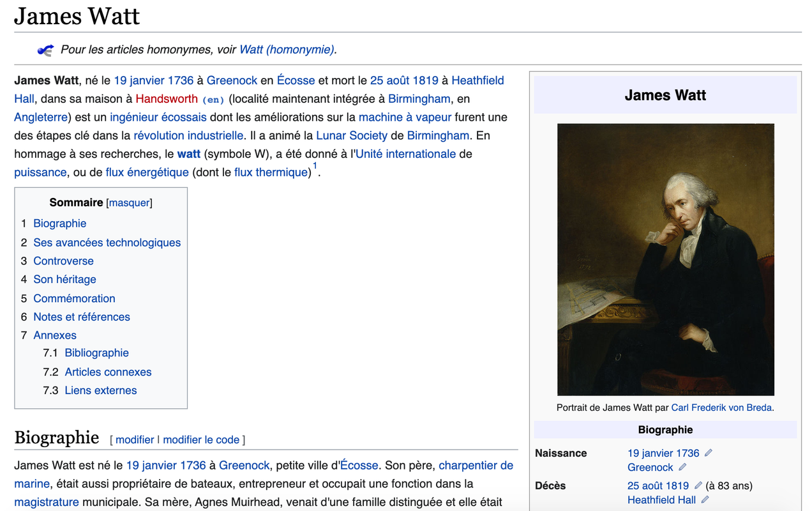The height and width of the screenshot is (511, 812).
Task: Click the (en) link after Handsworth
Action: click(x=213, y=100)
